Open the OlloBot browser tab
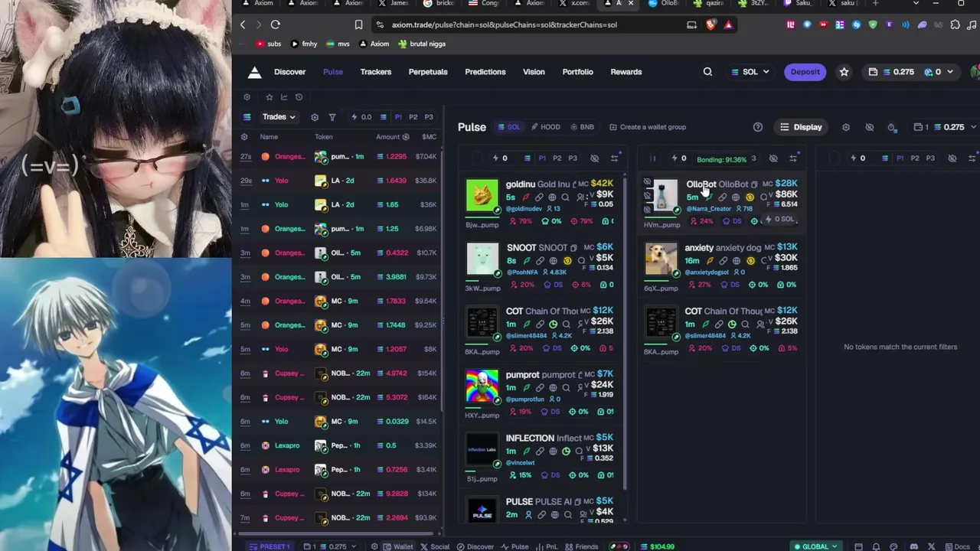 tap(663, 4)
